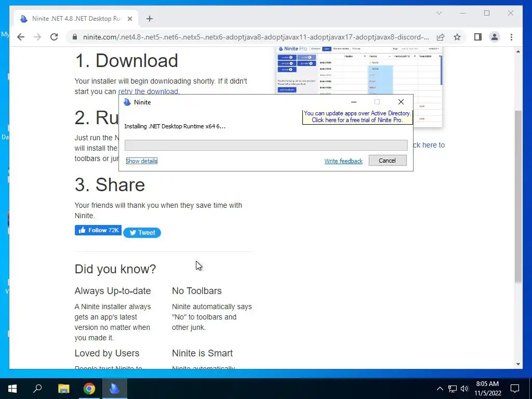The height and width of the screenshot is (399, 532).
Task: Open the tab search chevron
Action: pyautogui.click(x=438, y=13)
